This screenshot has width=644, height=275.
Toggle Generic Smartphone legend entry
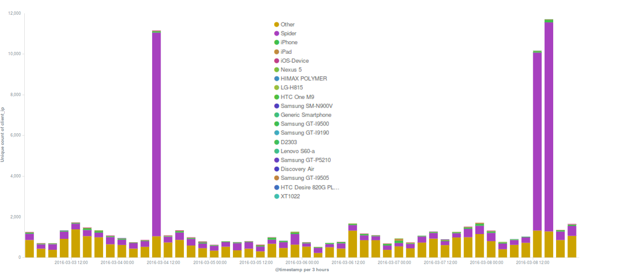306,115
